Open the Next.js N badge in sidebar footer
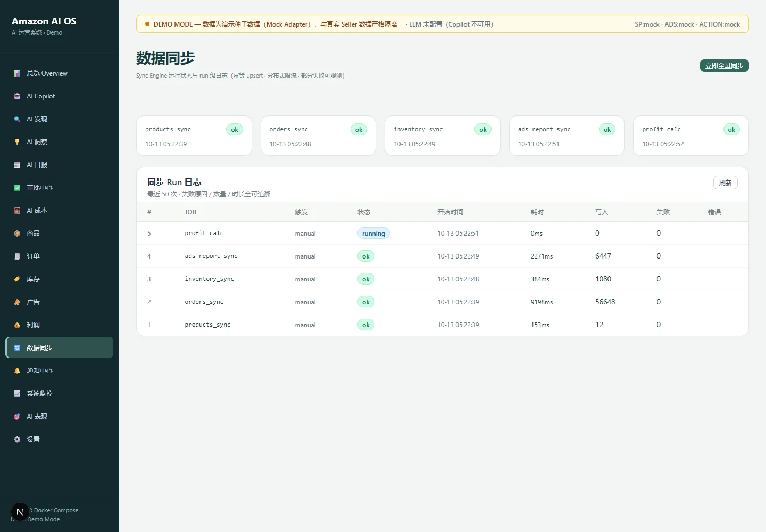The image size is (766, 532). point(20,512)
